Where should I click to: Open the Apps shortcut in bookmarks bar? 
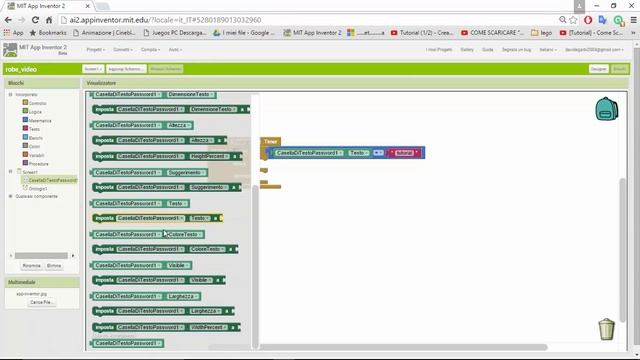point(13,33)
